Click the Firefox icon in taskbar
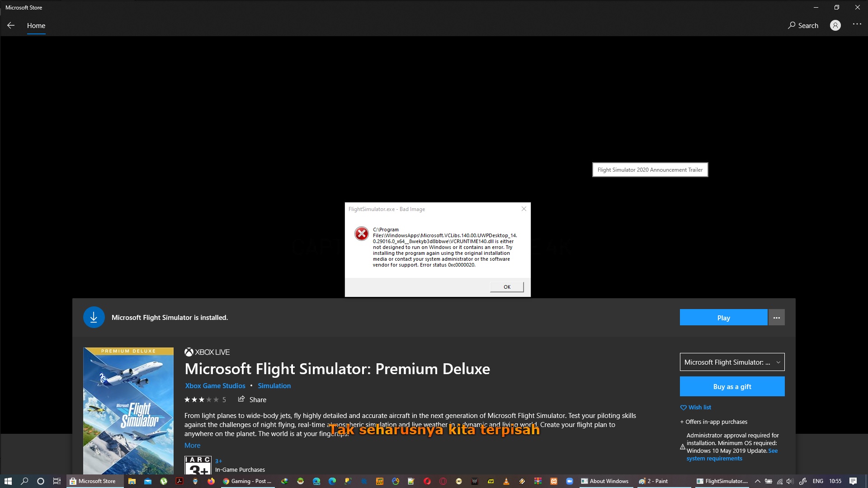This screenshot has height=488, width=868. point(211,481)
